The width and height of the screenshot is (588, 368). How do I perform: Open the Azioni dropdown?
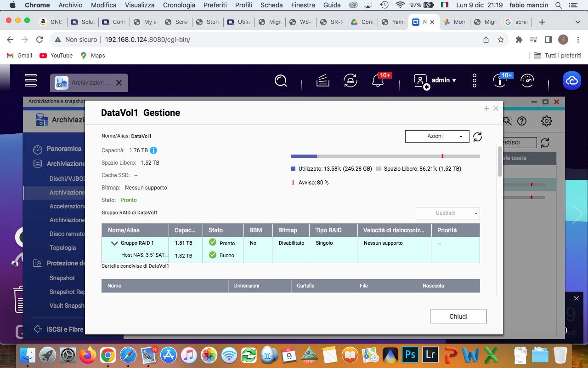click(x=437, y=136)
